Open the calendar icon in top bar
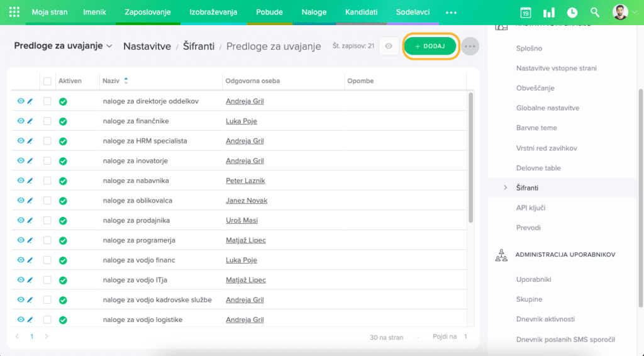Screen dimensions: 644x356 click(x=525, y=13)
